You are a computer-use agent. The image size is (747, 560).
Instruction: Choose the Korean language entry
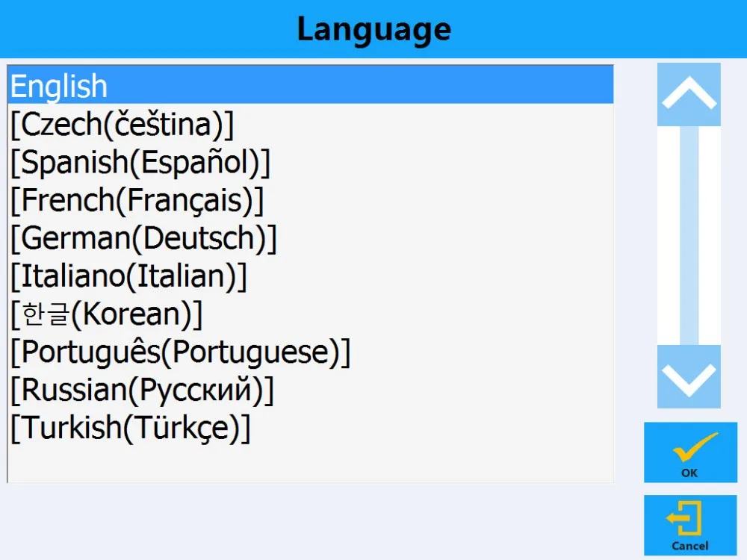[x=106, y=314]
